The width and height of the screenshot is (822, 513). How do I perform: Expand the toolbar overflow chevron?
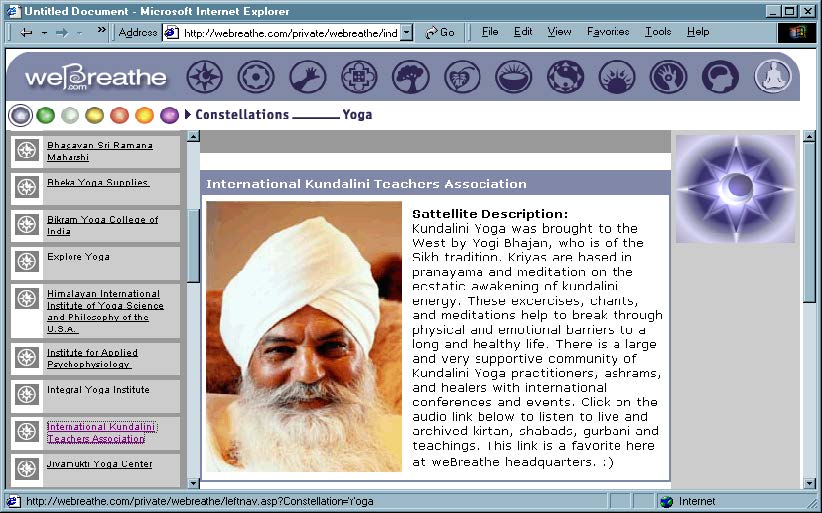pyautogui.click(x=101, y=32)
